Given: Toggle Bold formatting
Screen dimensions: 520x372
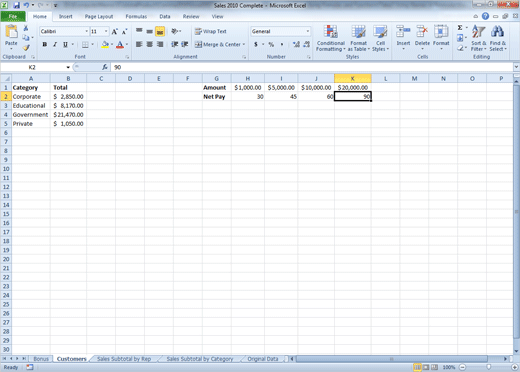Looking at the screenshot, I should (44, 44).
